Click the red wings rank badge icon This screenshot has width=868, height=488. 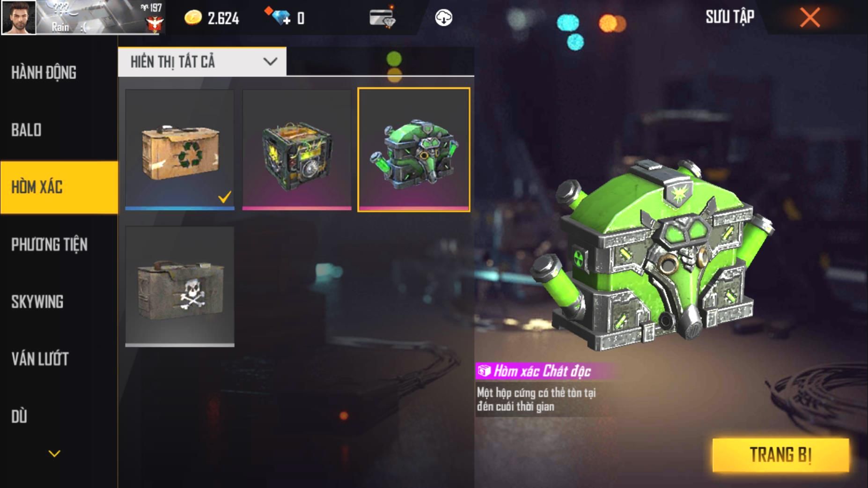tap(154, 23)
